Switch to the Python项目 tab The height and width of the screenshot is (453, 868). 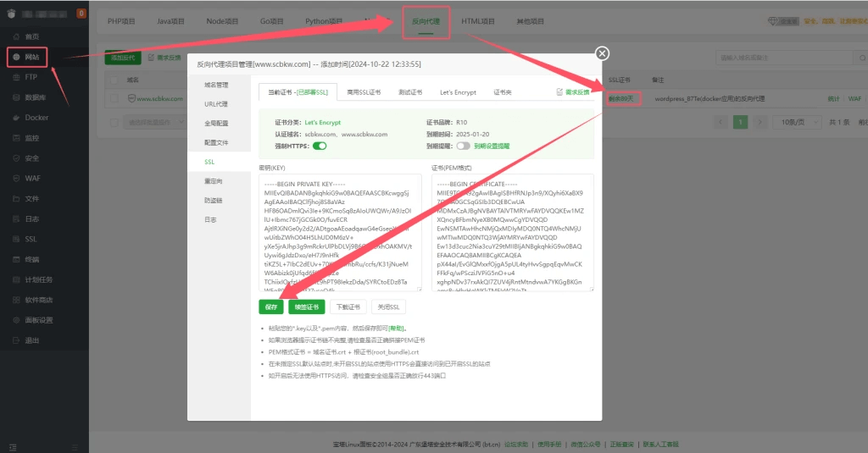point(324,21)
